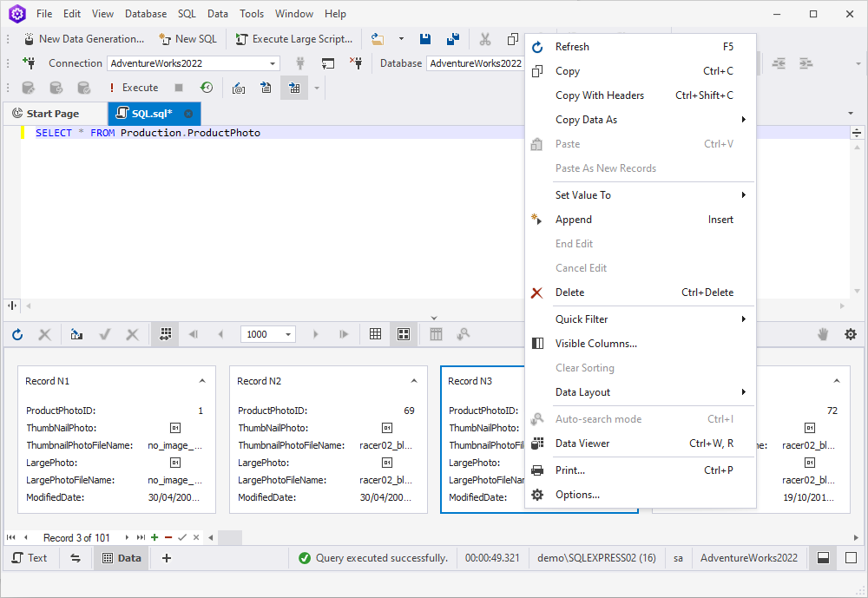The height and width of the screenshot is (598, 868).
Task: Switch to the Data view tab
Action: [x=122, y=558]
